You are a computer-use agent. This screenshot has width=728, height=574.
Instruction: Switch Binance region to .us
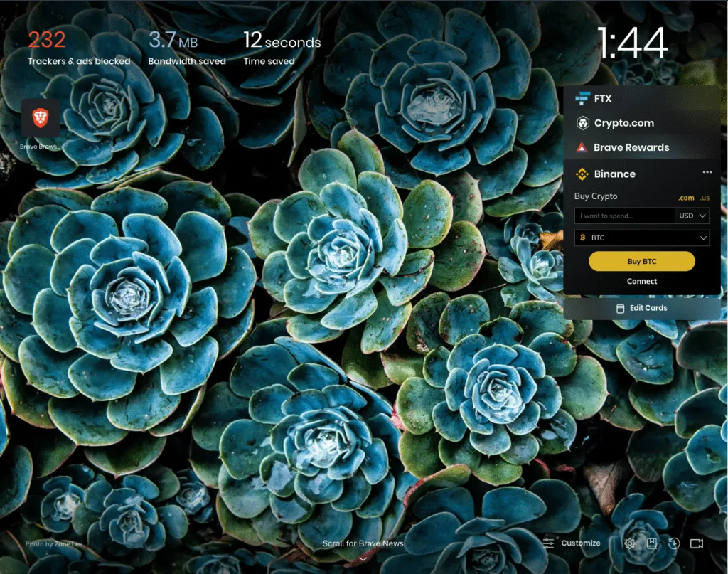pos(704,198)
